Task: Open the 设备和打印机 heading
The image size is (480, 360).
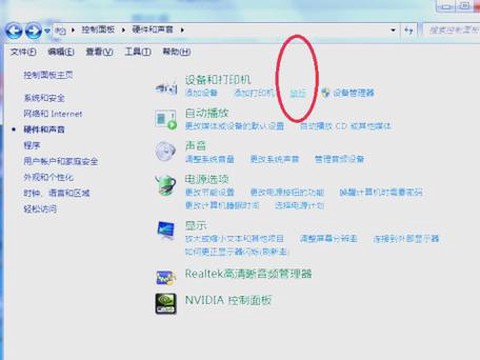Action: [218, 80]
